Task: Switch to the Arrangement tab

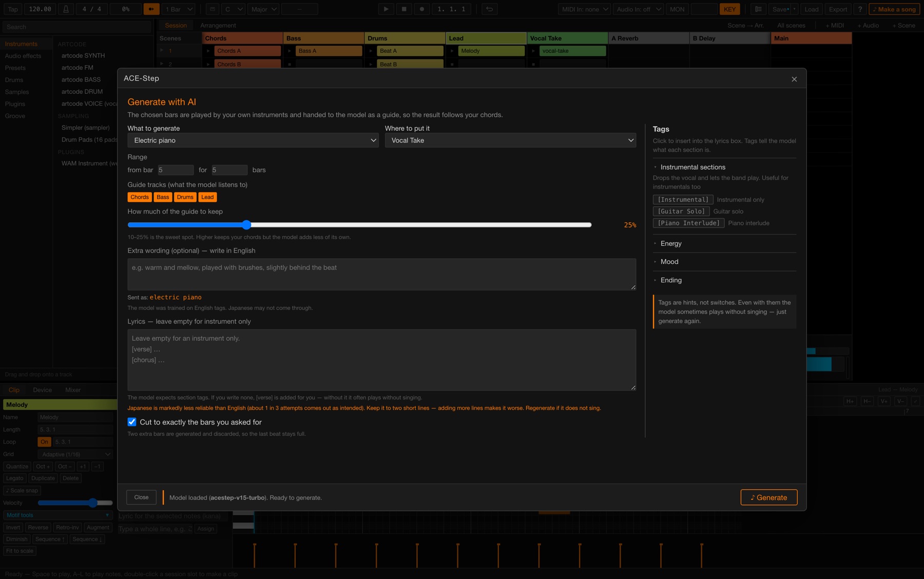Action: pyautogui.click(x=218, y=25)
